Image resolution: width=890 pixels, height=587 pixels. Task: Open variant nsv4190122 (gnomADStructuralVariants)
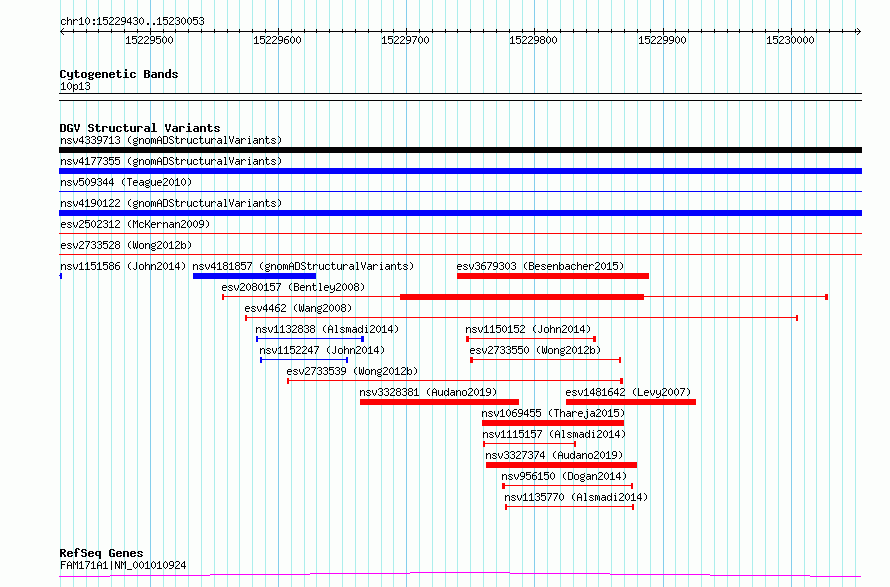coord(171,203)
